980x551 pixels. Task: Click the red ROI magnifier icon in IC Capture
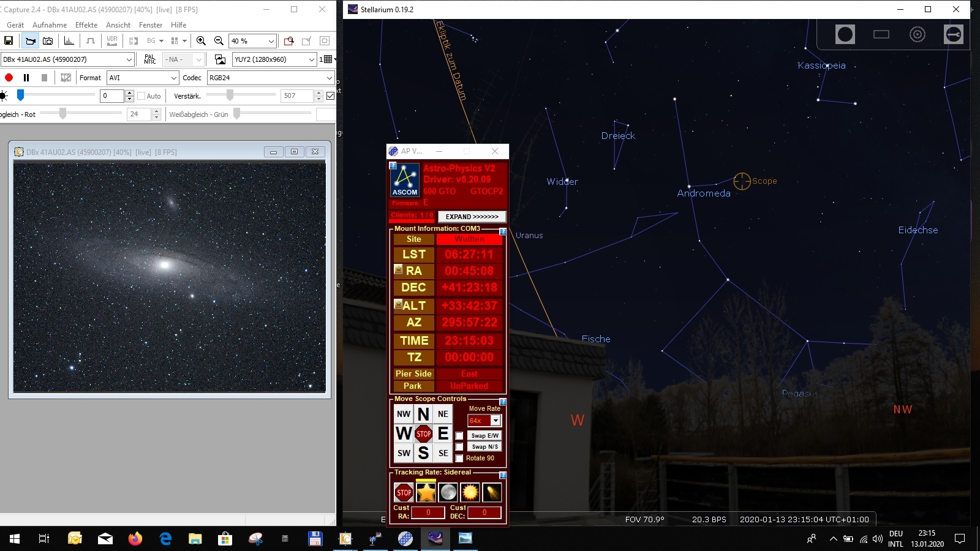pos(289,41)
